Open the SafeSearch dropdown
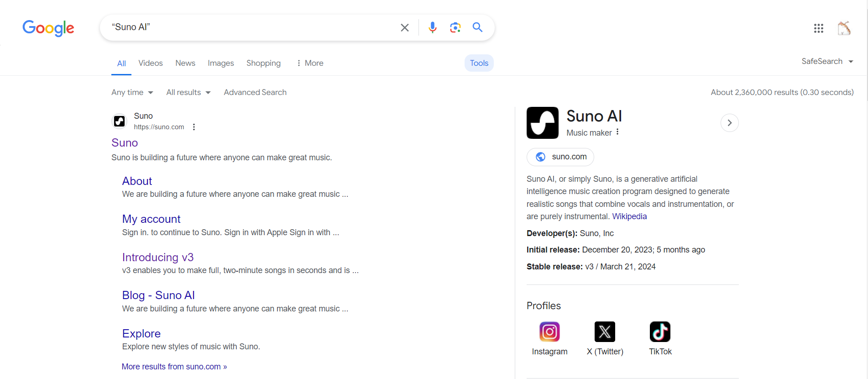The width and height of the screenshot is (868, 379). click(x=827, y=61)
